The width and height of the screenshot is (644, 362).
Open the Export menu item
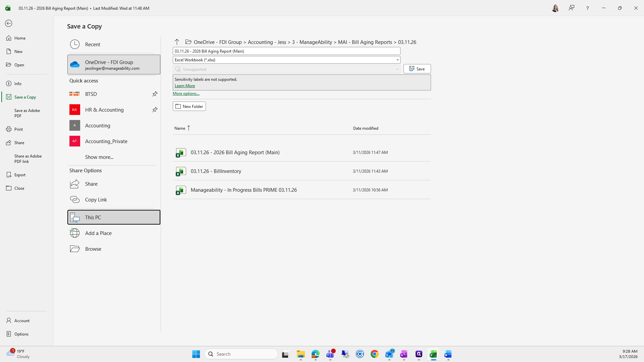click(20, 175)
